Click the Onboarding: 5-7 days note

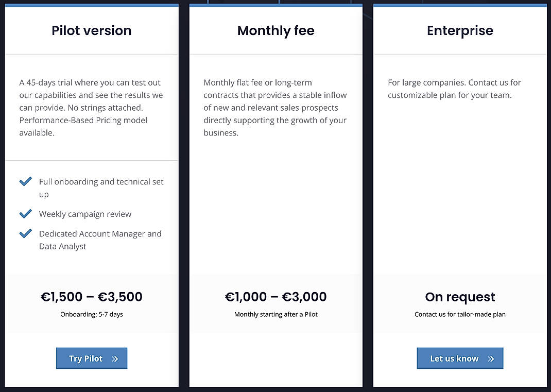[92, 314]
